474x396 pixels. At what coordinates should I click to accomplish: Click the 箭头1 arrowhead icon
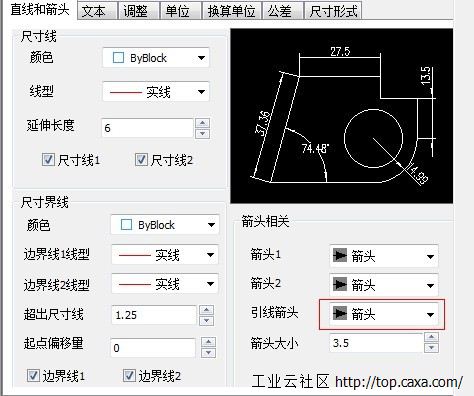340,256
